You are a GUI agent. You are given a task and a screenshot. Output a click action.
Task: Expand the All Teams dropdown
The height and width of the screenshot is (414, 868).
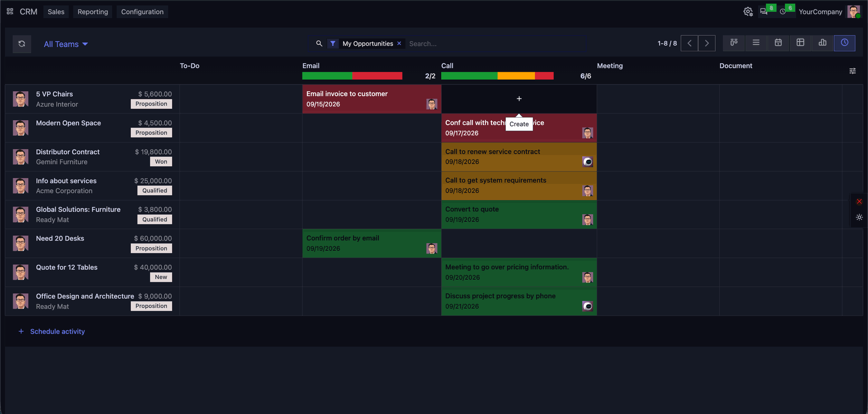click(66, 44)
